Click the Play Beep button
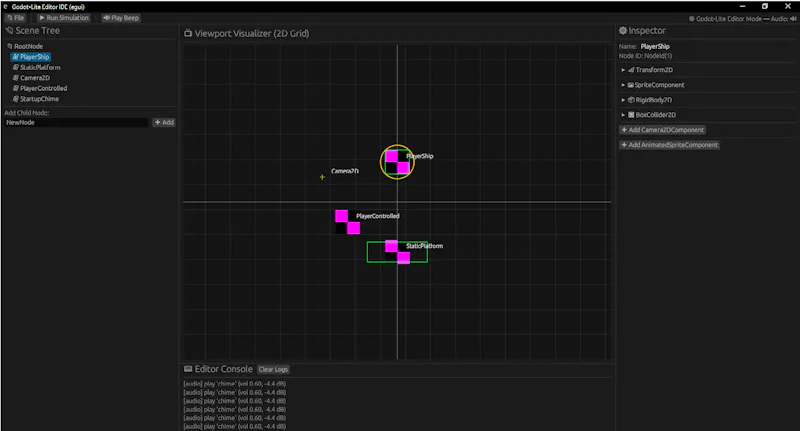 (120, 18)
